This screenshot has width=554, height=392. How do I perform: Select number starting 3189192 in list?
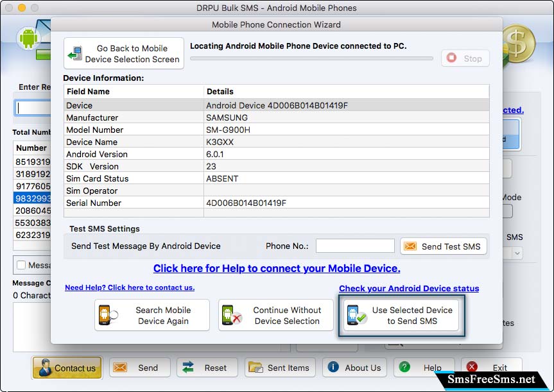(x=33, y=174)
